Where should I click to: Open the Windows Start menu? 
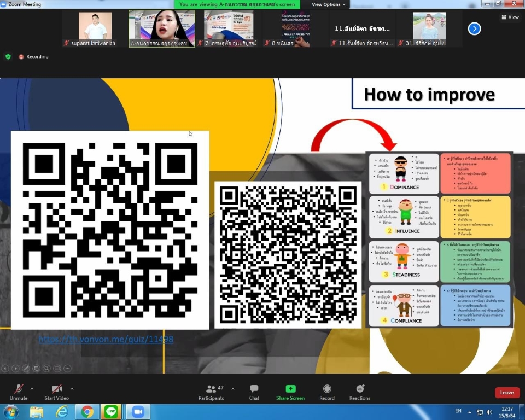click(10, 412)
